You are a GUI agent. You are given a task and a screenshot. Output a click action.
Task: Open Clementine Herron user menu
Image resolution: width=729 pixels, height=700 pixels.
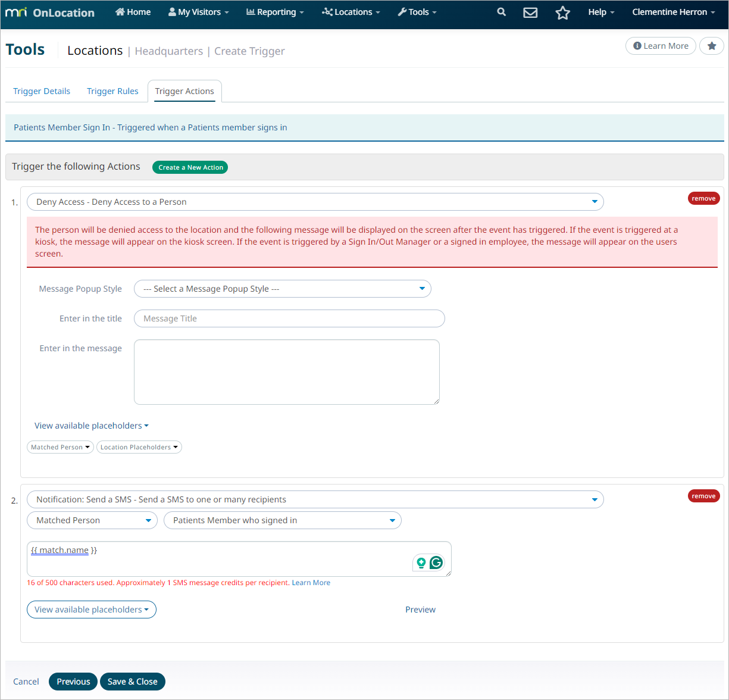pos(674,12)
